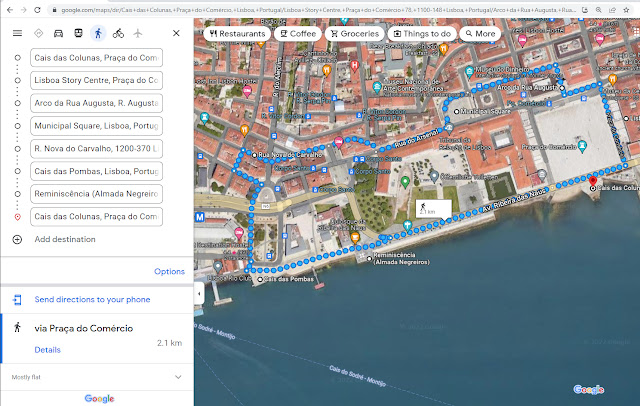Open browser zoom magnifier icon
The height and width of the screenshot is (406, 640).
point(598,10)
